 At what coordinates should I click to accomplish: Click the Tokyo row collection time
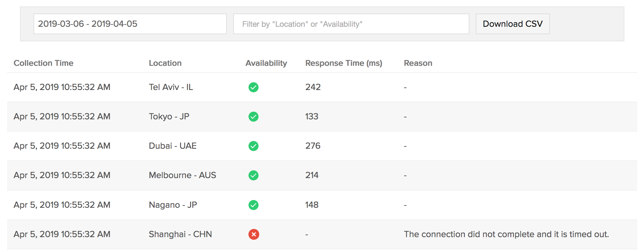tap(62, 116)
